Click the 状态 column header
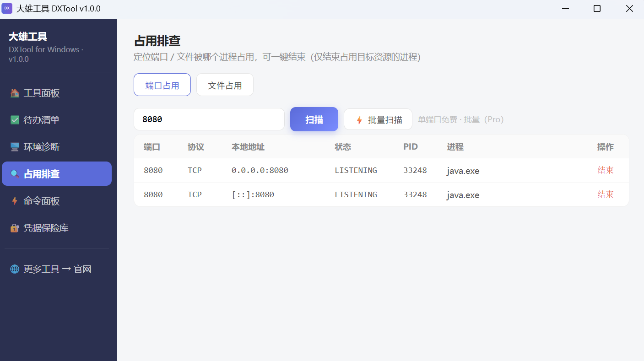This screenshot has width=644, height=361. [343, 147]
